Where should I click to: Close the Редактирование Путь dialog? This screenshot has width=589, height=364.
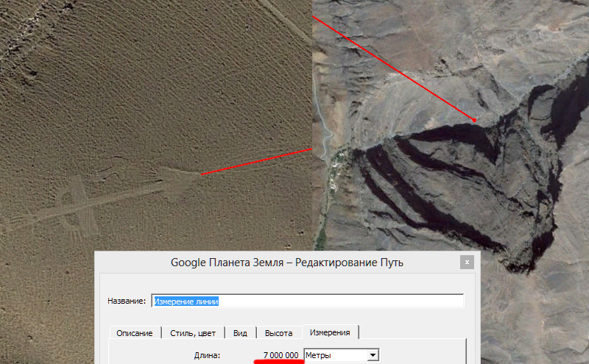[x=467, y=263]
